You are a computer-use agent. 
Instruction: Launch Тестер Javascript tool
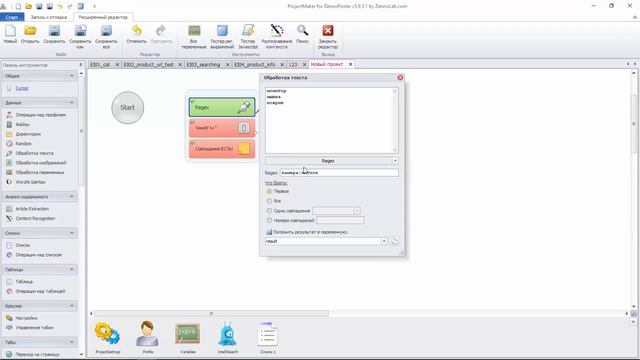(x=248, y=37)
